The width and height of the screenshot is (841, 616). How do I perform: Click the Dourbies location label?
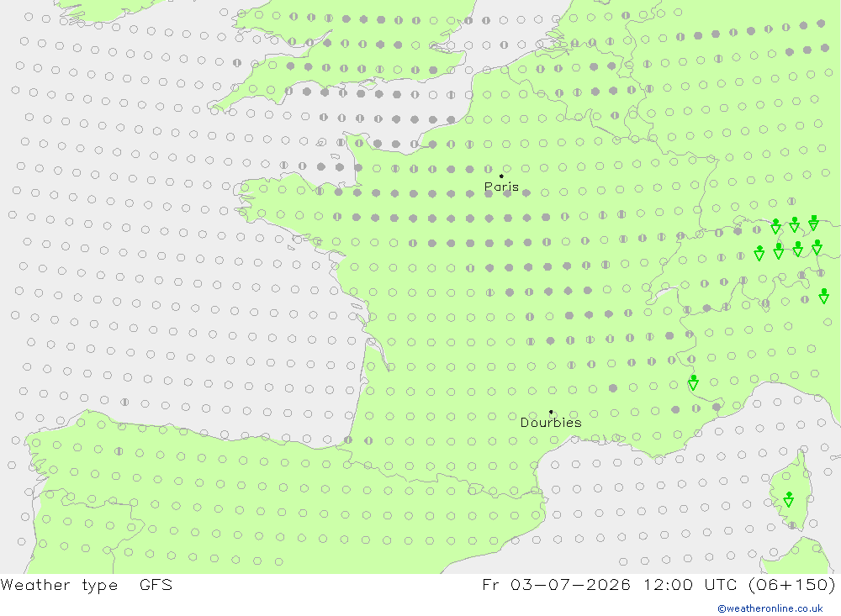click(x=551, y=423)
